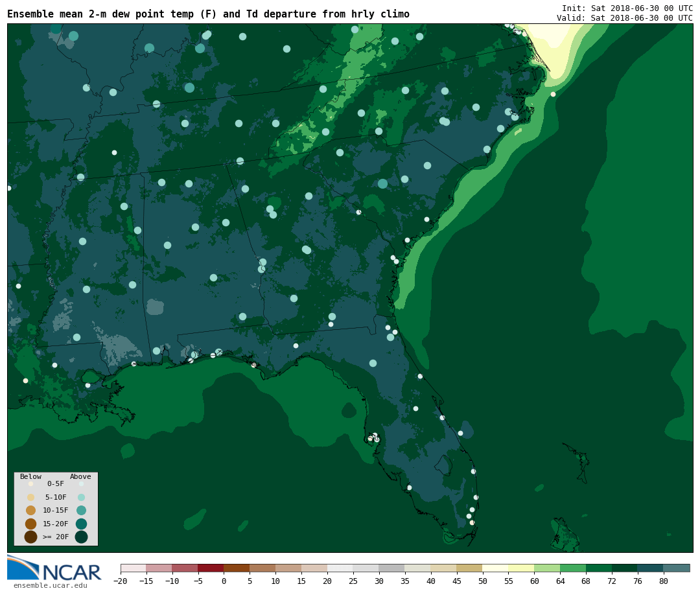Click the map title about dew point temp

click(x=209, y=14)
